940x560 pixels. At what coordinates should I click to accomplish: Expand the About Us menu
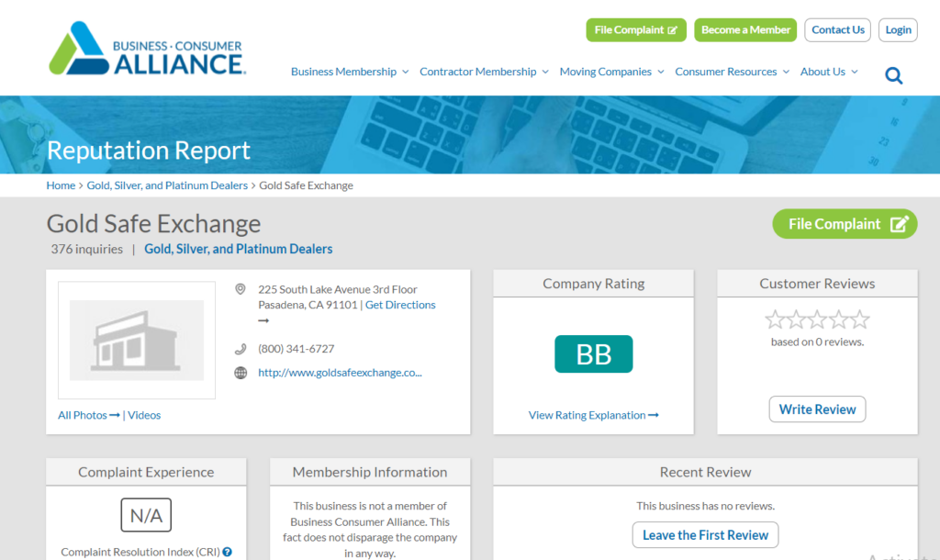(829, 72)
